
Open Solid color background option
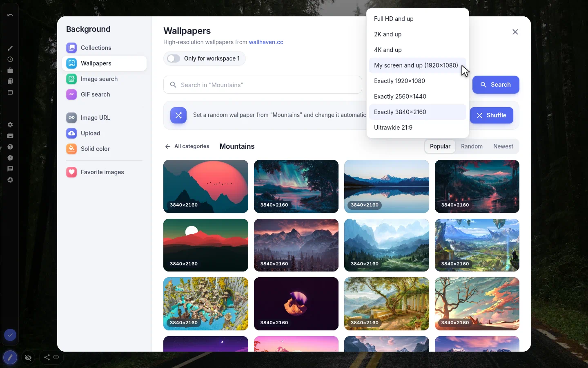[104, 149]
